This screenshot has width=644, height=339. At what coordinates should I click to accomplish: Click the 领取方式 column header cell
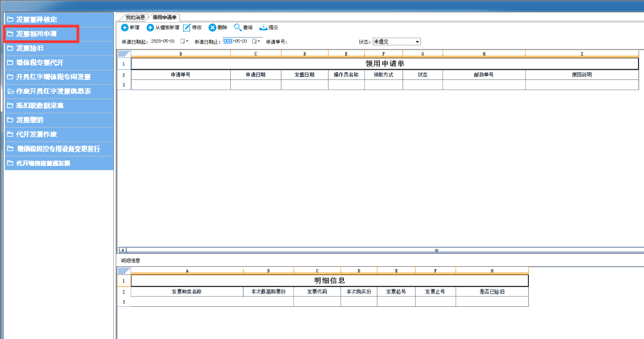(383, 75)
